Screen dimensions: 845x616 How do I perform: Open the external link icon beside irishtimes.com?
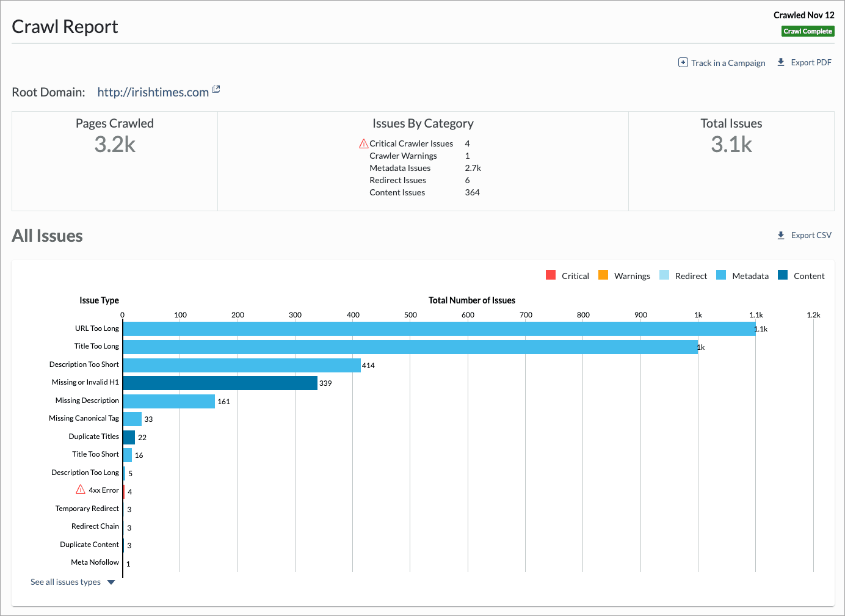point(216,89)
